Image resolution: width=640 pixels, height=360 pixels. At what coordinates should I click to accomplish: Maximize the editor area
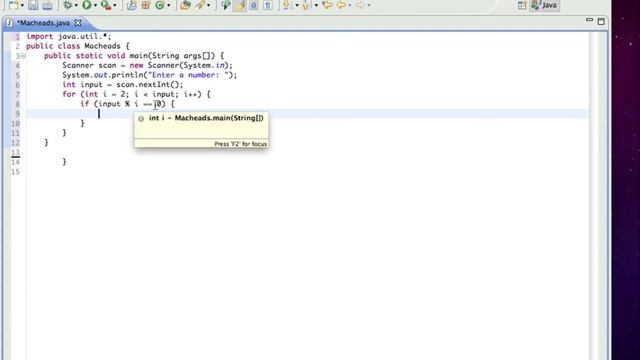601,21
